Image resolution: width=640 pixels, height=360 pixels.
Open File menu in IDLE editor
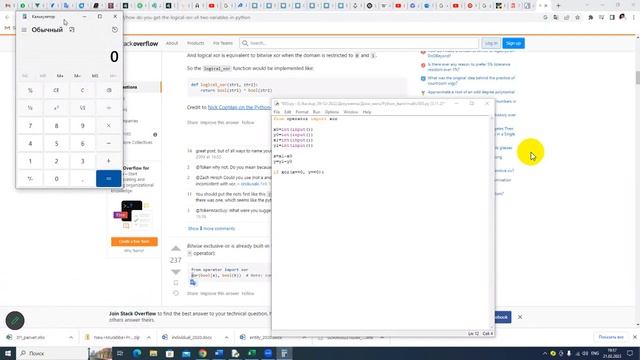coord(277,112)
